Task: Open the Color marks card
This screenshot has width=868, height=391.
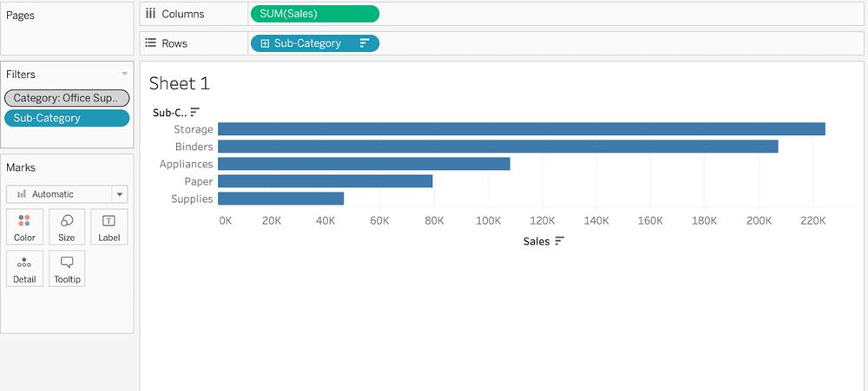Action: pos(24,226)
